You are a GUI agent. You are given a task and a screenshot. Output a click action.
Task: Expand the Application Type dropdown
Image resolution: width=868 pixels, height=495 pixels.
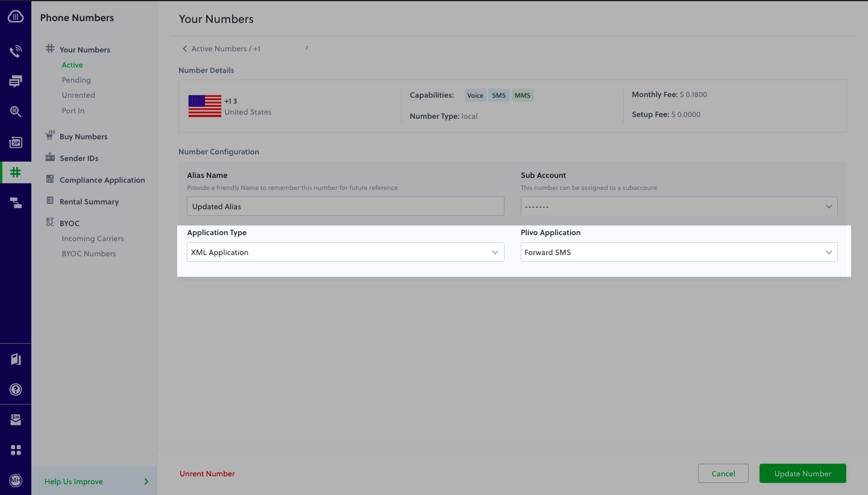pyautogui.click(x=345, y=252)
